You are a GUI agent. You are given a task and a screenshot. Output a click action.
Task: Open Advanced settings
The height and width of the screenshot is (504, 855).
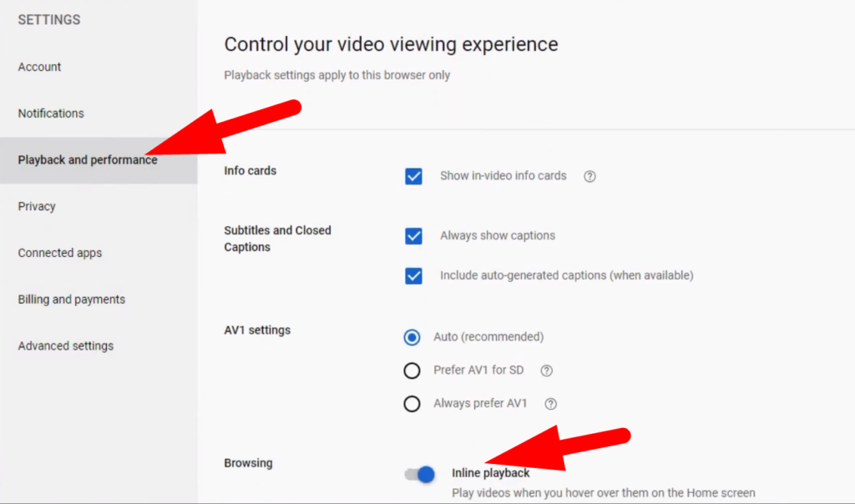coord(65,345)
